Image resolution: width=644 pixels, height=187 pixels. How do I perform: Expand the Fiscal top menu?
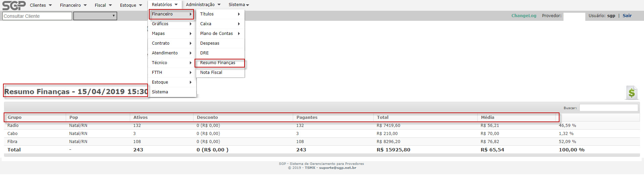click(x=103, y=5)
